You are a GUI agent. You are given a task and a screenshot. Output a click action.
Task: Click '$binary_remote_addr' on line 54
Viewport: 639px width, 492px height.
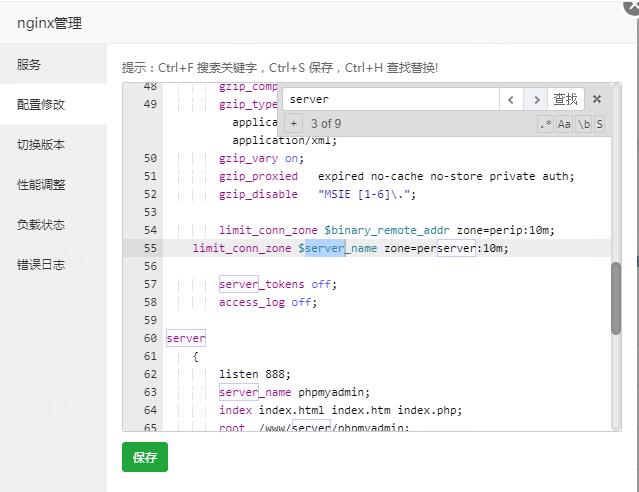tap(387, 230)
